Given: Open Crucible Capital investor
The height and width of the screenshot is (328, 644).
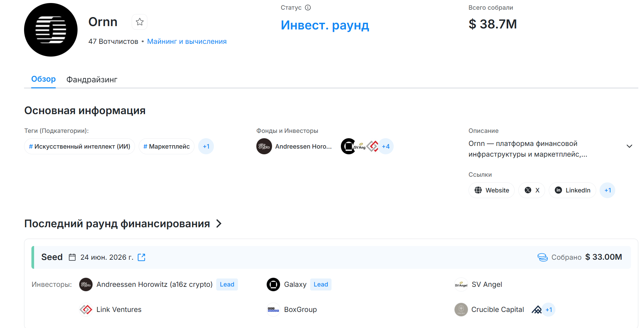Looking at the screenshot, I should 498,310.
